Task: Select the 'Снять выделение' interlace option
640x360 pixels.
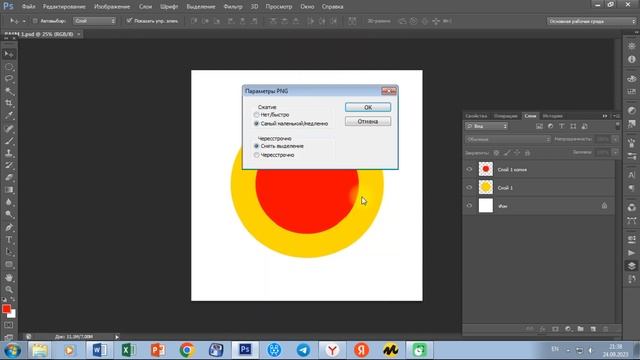Action: pos(256,146)
